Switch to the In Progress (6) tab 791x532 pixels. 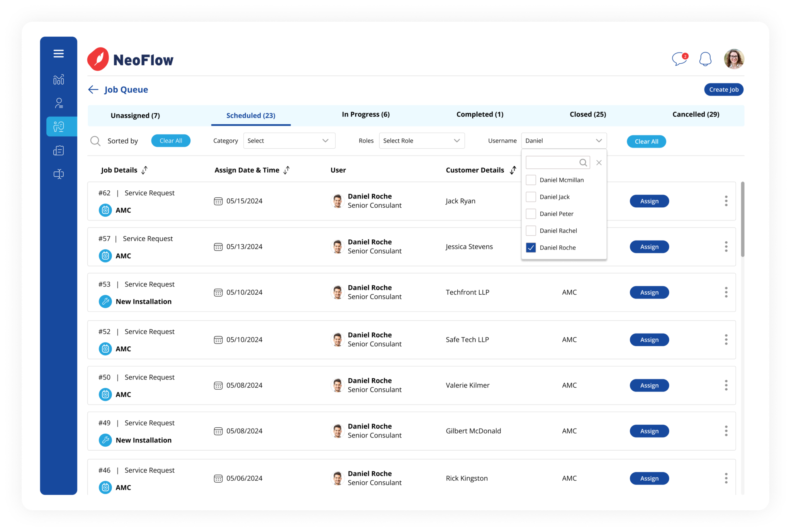365,114
